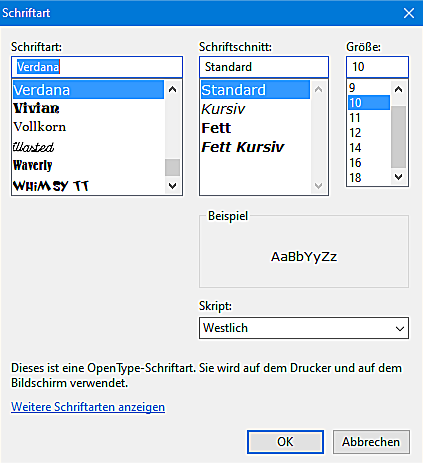Open Weitere Schriftarten anzeigen link
This screenshot has width=423, height=463.
click(x=88, y=407)
